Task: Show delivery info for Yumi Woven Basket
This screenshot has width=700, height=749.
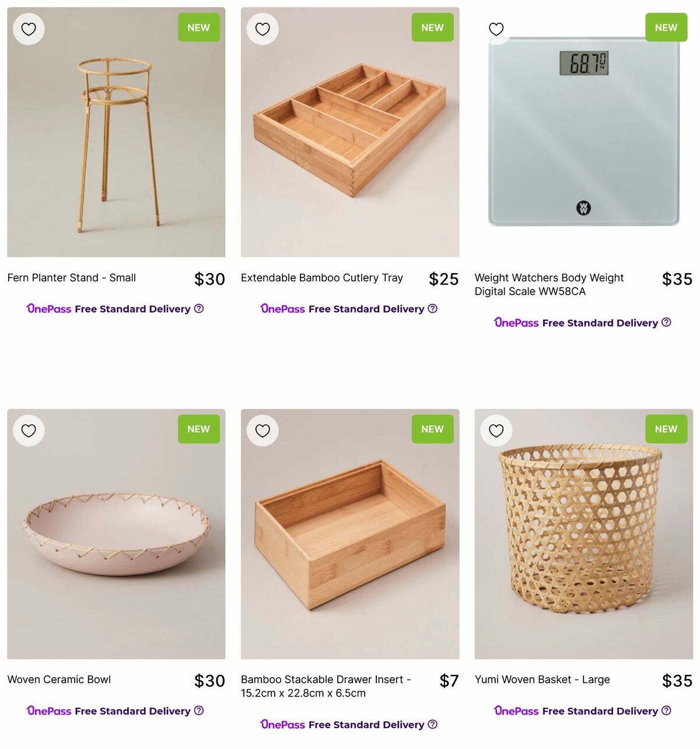Action: (x=667, y=710)
